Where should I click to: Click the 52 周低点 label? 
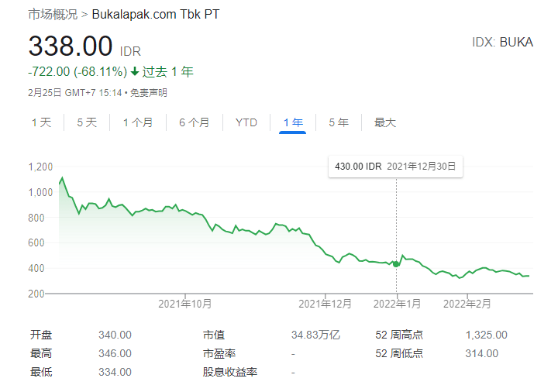[399, 353]
